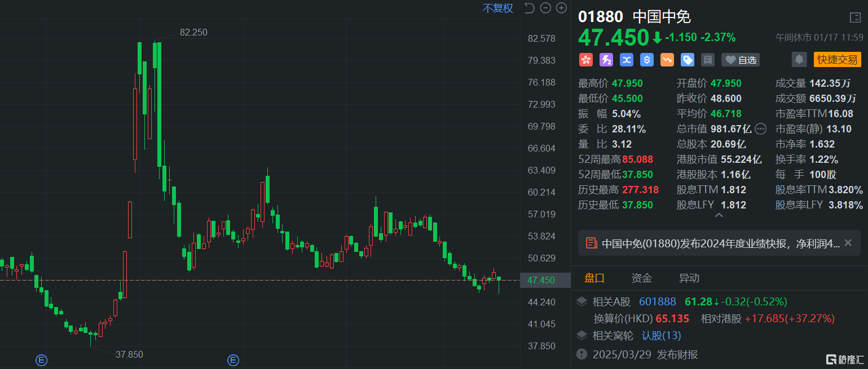Click the A-share price 61.28 change text
868x369 pixels.
736,301
